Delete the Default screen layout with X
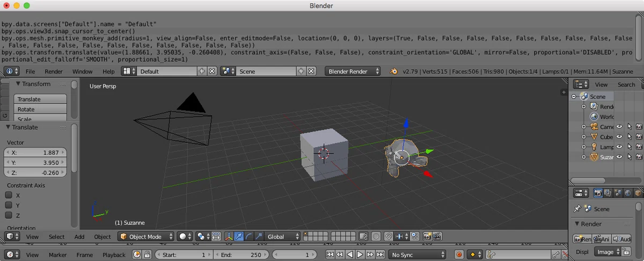Viewport: 644px width, 261px height. [212, 71]
